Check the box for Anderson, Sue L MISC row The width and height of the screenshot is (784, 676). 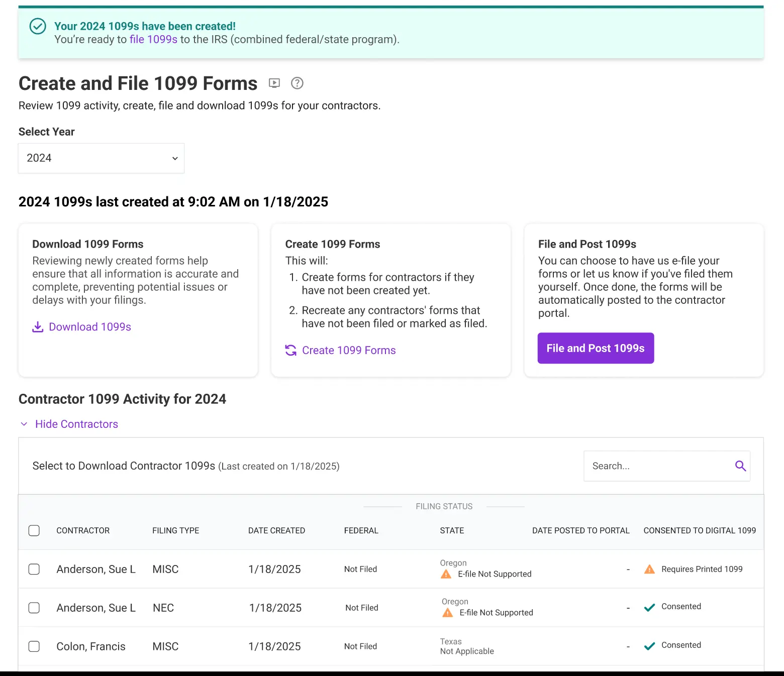tap(34, 569)
